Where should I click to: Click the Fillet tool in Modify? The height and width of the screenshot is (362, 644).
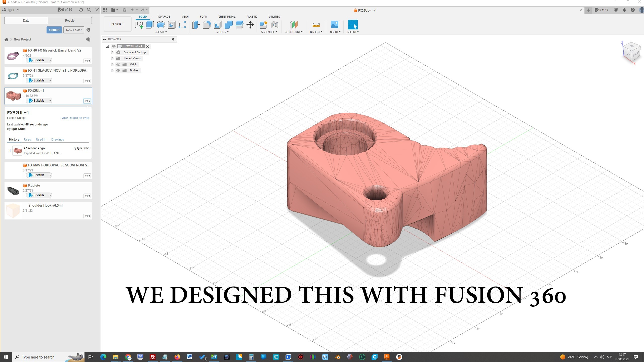point(207,25)
